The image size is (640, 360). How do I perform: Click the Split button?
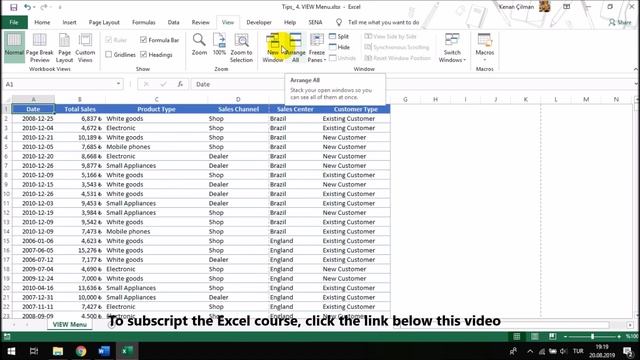pyautogui.click(x=339, y=36)
